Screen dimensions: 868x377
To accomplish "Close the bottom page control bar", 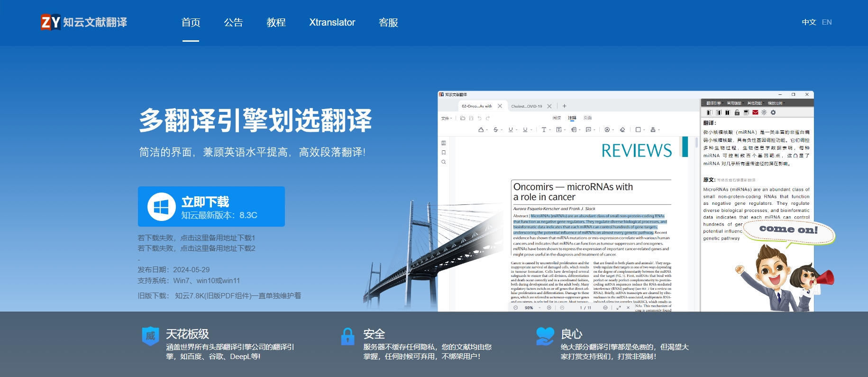I will coord(628,308).
